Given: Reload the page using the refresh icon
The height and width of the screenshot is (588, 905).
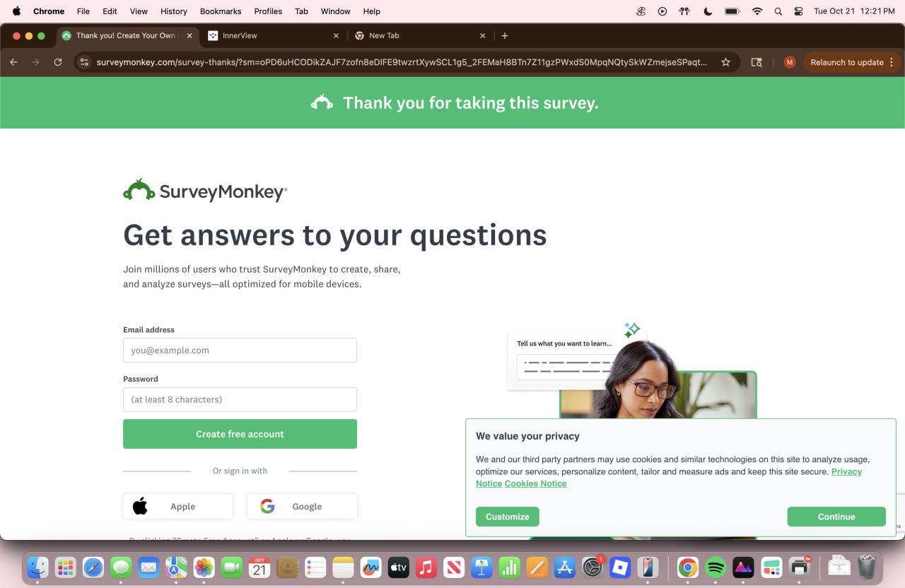Looking at the screenshot, I should click(x=58, y=62).
